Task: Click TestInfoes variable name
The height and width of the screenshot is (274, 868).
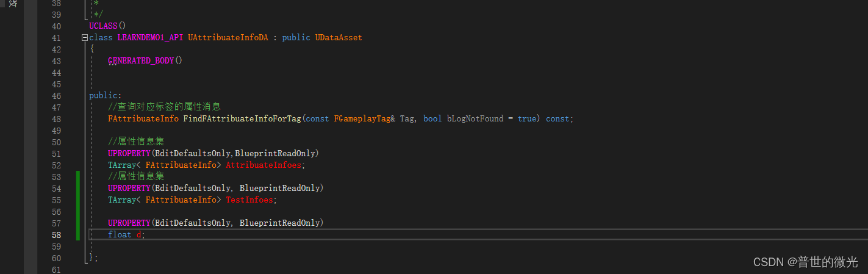Action: [249, 200]
